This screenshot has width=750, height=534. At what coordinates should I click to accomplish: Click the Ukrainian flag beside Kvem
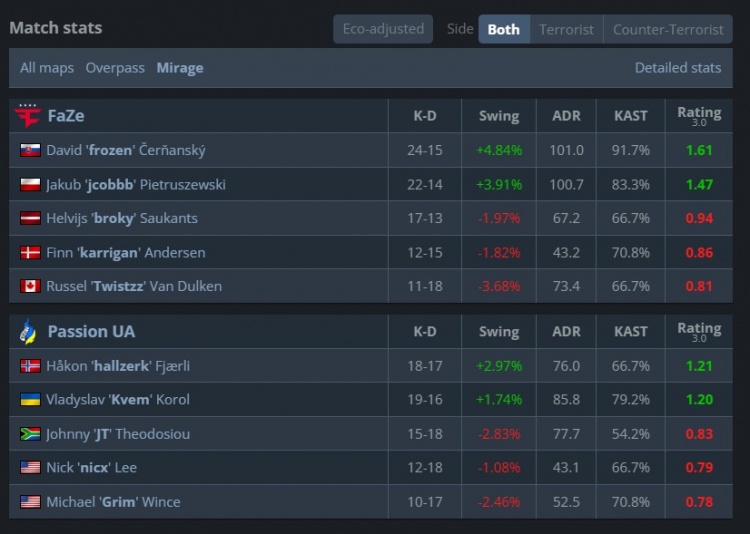pyautogui.click(x=30, y=400)
